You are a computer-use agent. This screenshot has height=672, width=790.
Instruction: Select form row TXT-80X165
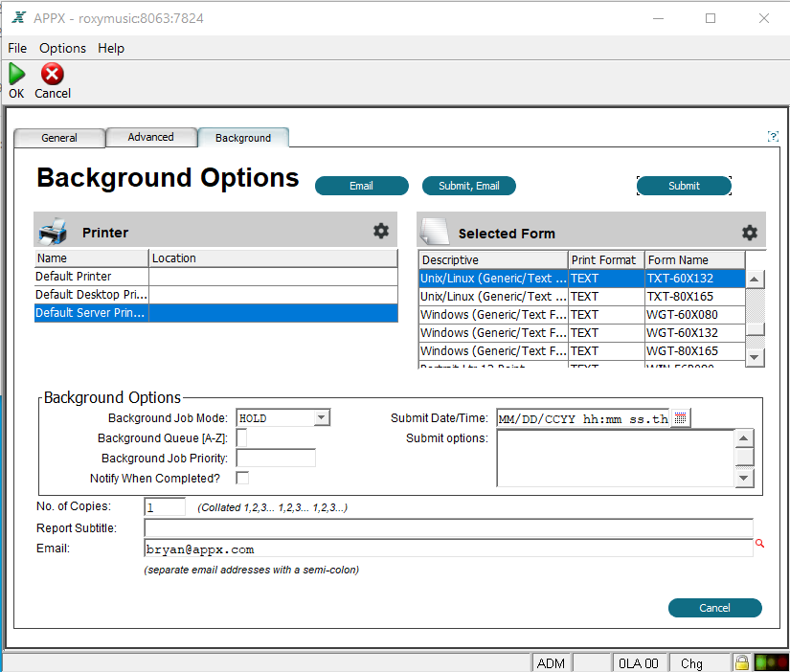point(582,296)
